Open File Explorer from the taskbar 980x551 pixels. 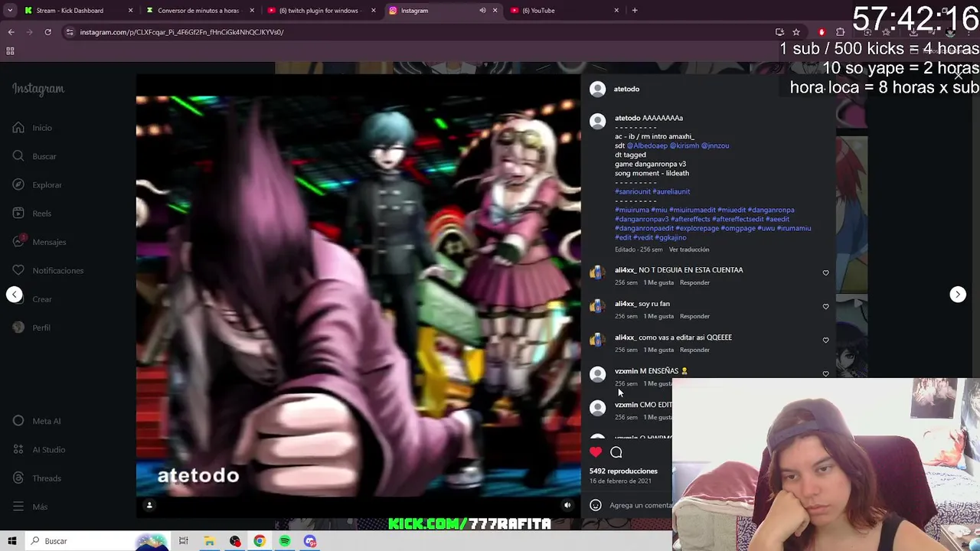(209, 541)
